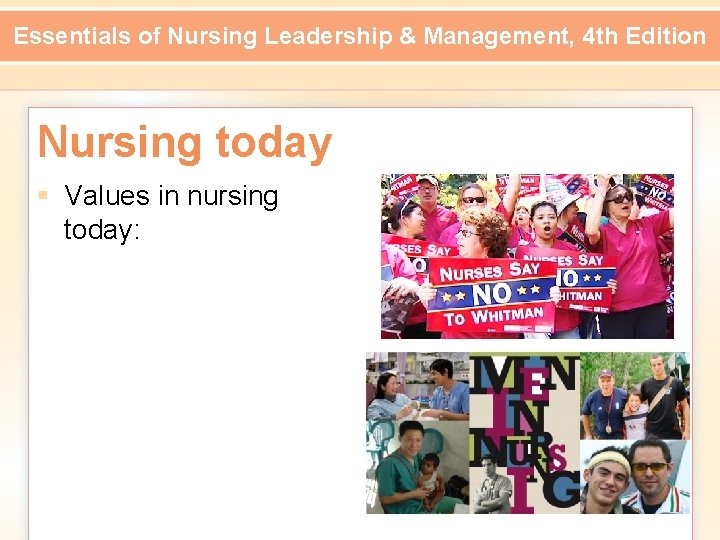The height and width of the screenshot is (540, 720).
Task: Click the large 'G' letter in the poster
Action: (561, 489)
